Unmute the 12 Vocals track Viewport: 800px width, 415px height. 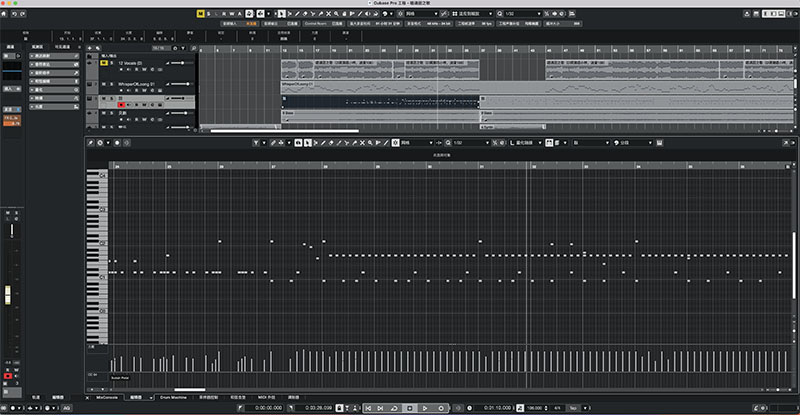tap(104, 63)
